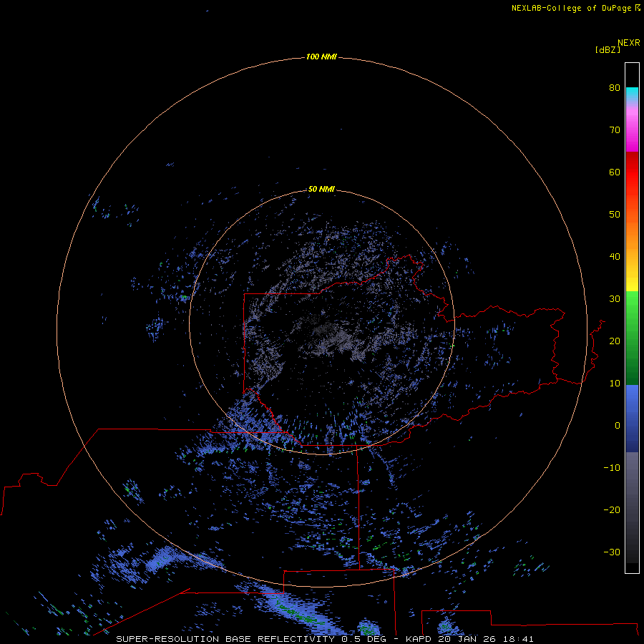Image resolution: width=644 pixels, height=644 pixels.
Task: Click the 40 value on dBZ scale
Action: click(x=615, y=257)
